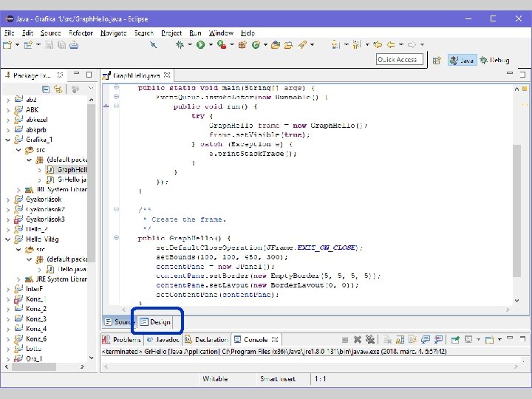This screenshot has width=532, height=399.
Task: Run the program with green Run button
Action: [200, 44]
